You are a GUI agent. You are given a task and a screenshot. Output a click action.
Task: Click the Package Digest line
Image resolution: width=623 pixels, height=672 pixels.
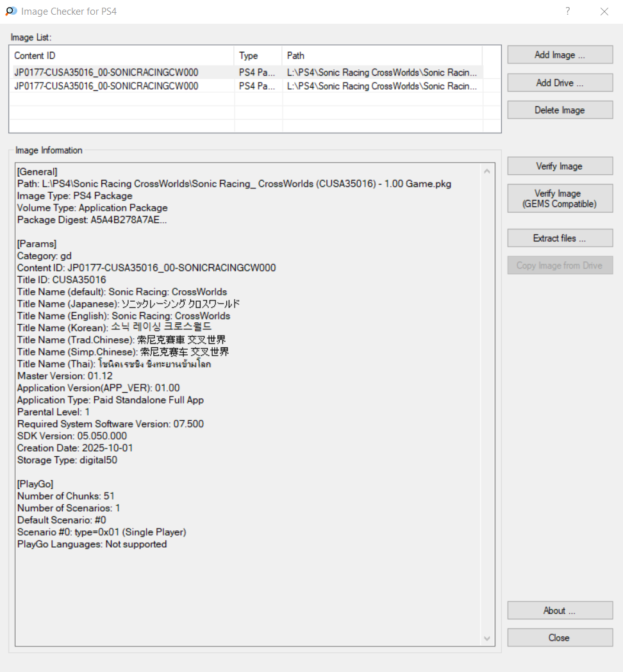point(92,220)
